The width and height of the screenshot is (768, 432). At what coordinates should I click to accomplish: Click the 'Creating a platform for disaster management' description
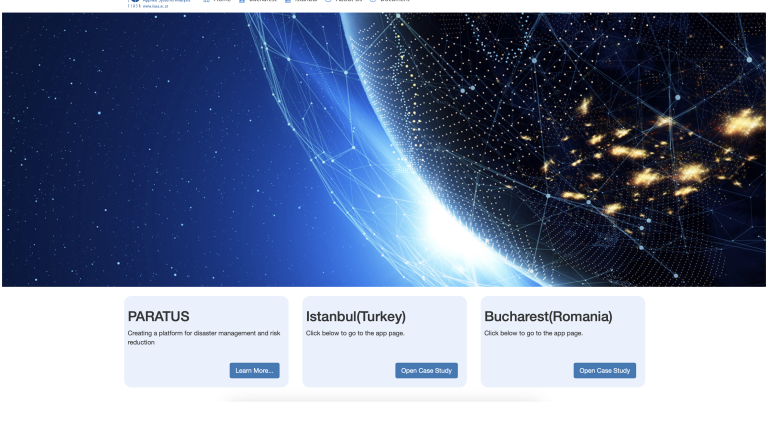coord(204,337)
